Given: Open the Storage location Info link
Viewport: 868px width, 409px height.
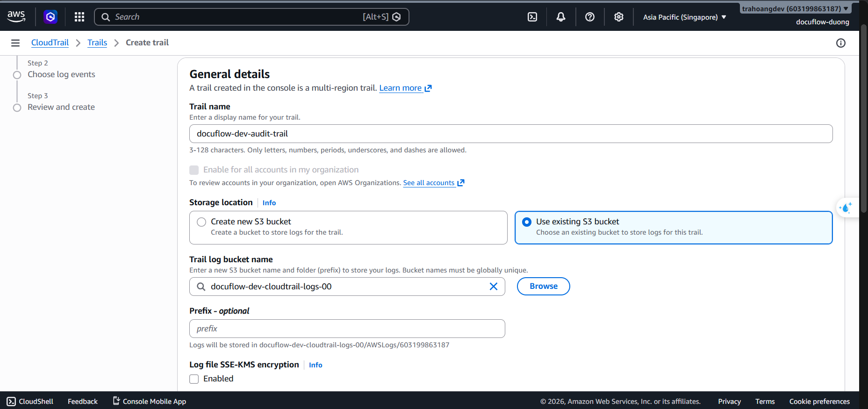Looking at the screenshot, I should coord(269,203).
